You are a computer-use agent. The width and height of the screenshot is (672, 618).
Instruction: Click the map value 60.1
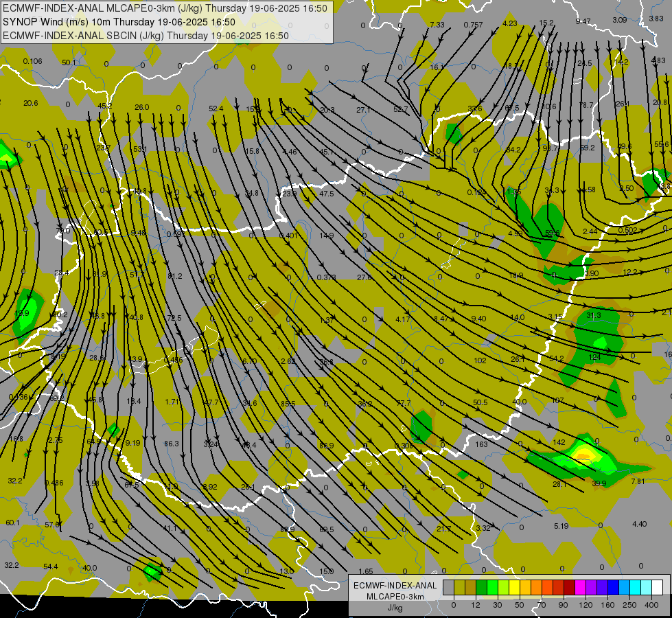(12, 523)
